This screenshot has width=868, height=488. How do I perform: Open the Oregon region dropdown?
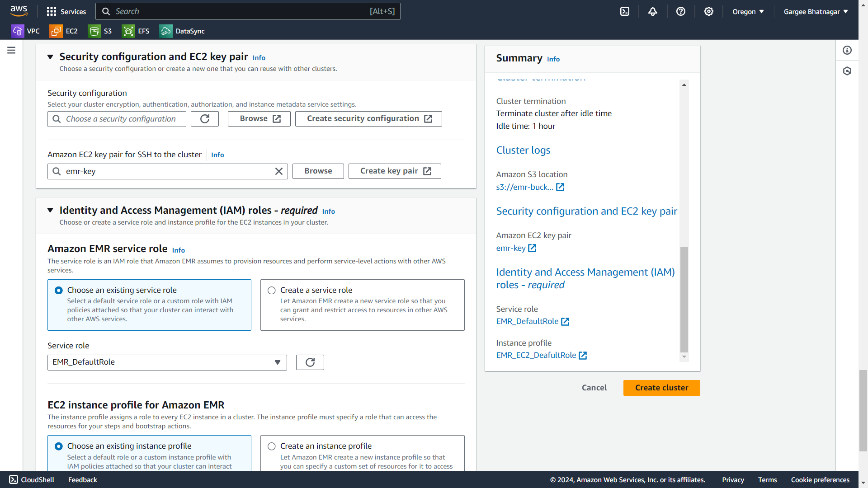click(x=748, y=12)
